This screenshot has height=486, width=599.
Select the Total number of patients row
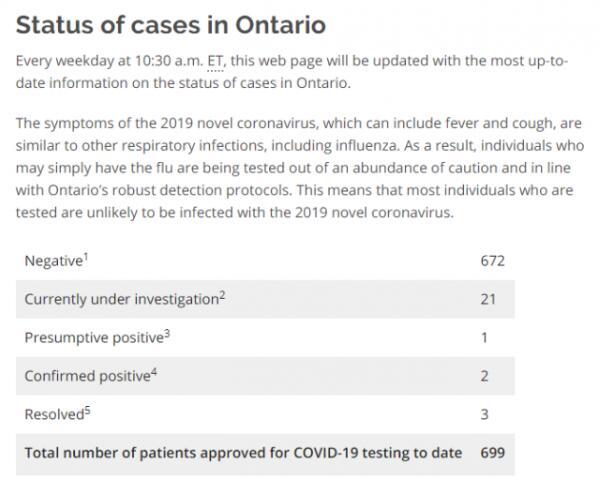click(x=265, y=453)
